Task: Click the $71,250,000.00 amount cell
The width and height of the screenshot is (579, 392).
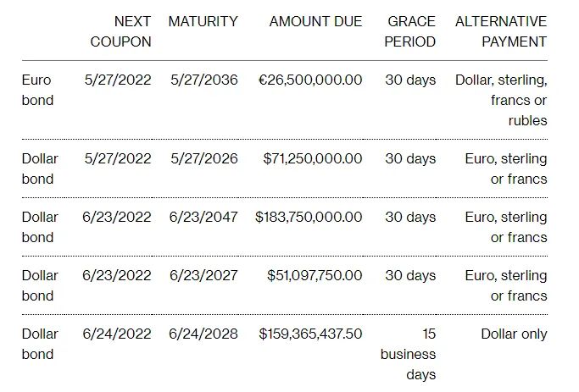Action: [x=313, y=158]
